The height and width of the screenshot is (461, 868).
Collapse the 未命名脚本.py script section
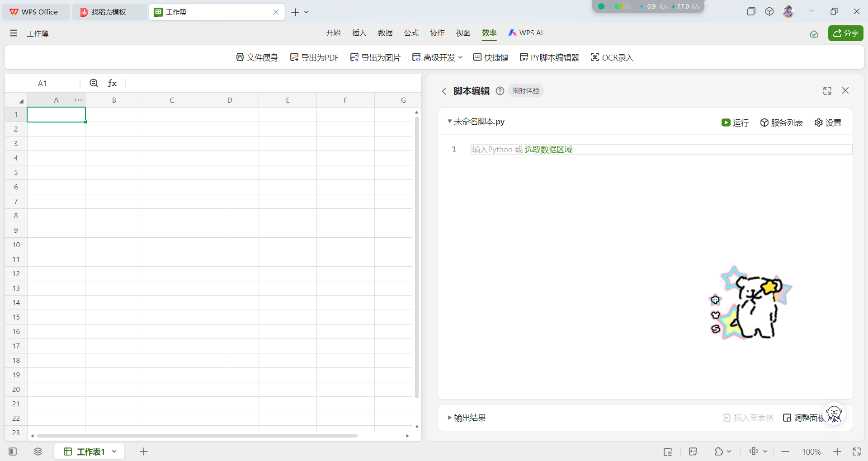coord(449,121)
